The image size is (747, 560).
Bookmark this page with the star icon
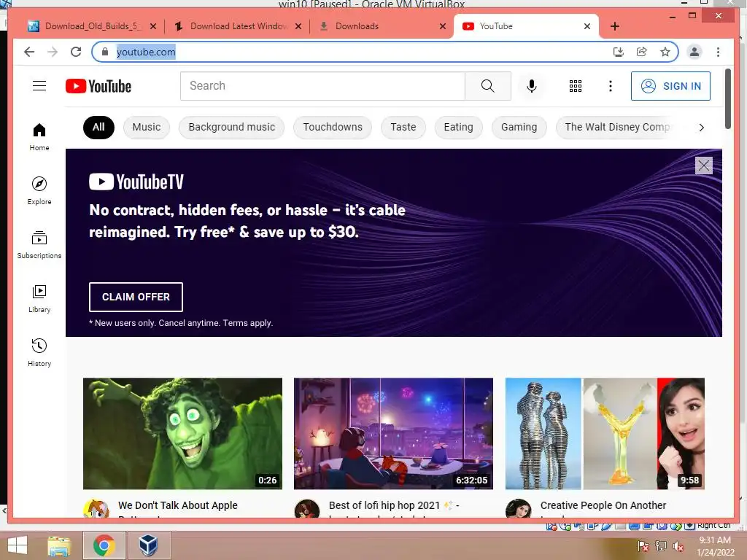pyautogui.click(x=665, y=52)
